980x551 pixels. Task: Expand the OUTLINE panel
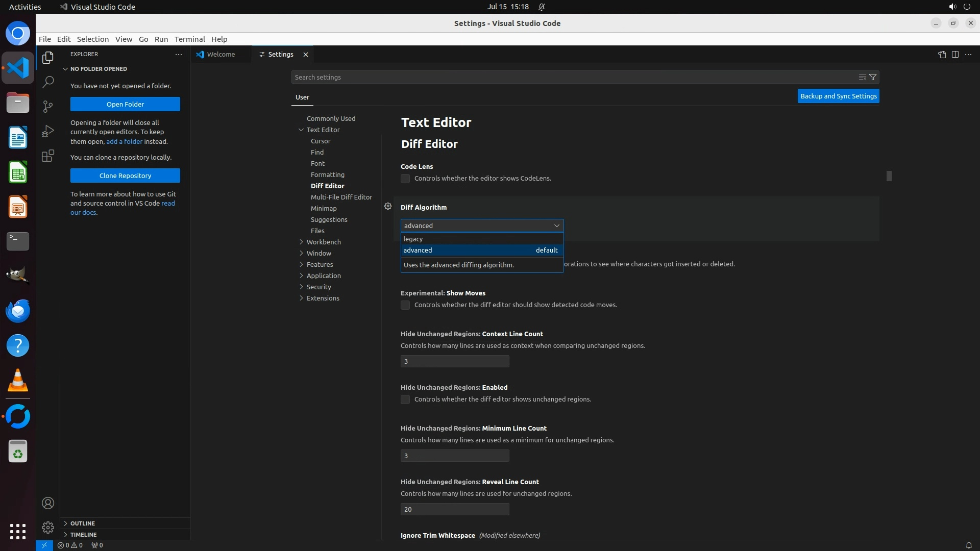tap(83, 523)
